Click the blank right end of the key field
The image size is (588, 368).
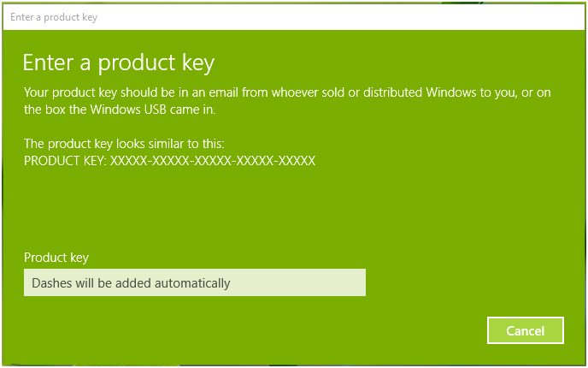[333, 282]
